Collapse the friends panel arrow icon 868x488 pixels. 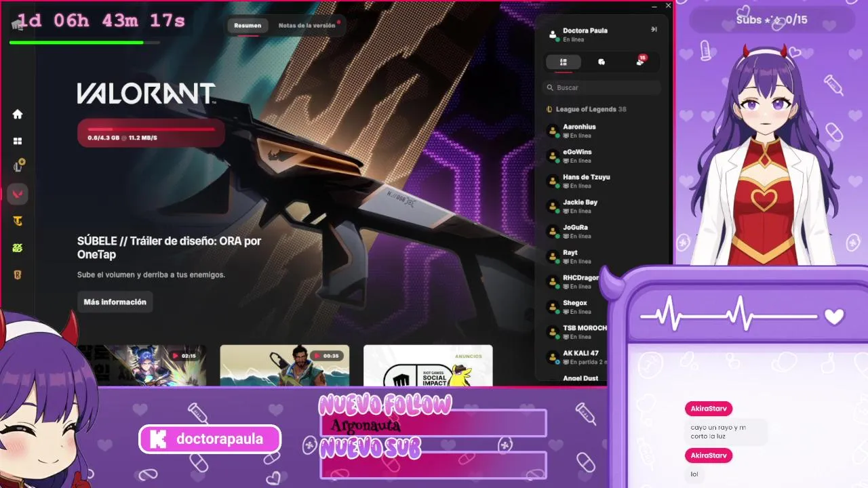[654, 29]
